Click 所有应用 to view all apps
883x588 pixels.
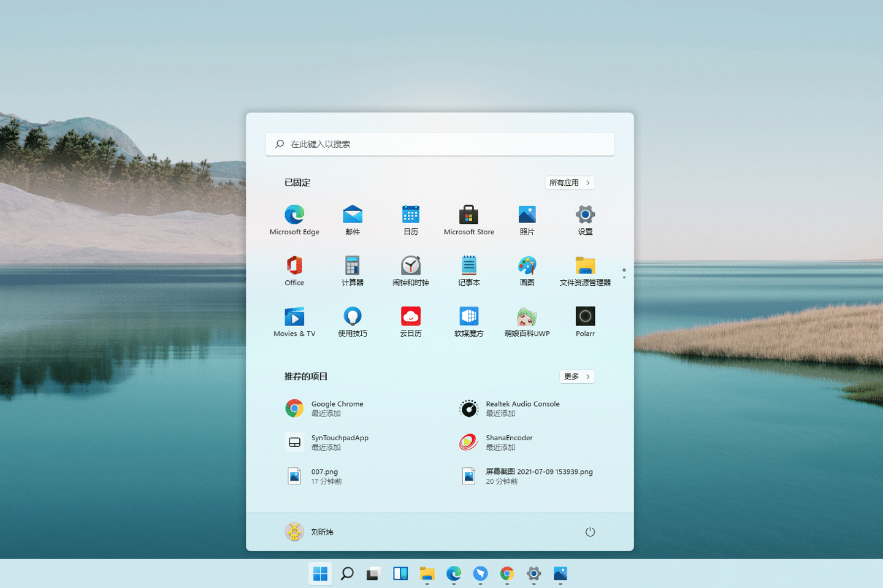pyautogui.click(x=569, y=182)
